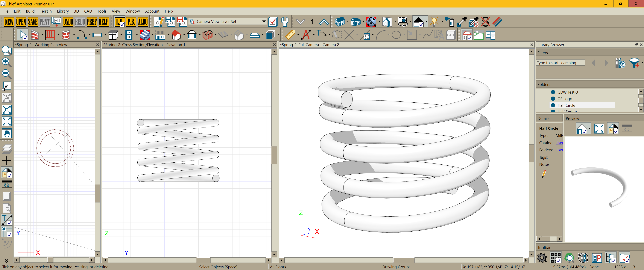Click the Adjust Lights lightbulb icon
Image resolution: width=644 pixels, height=270 pixels.
tap(434, 22)
